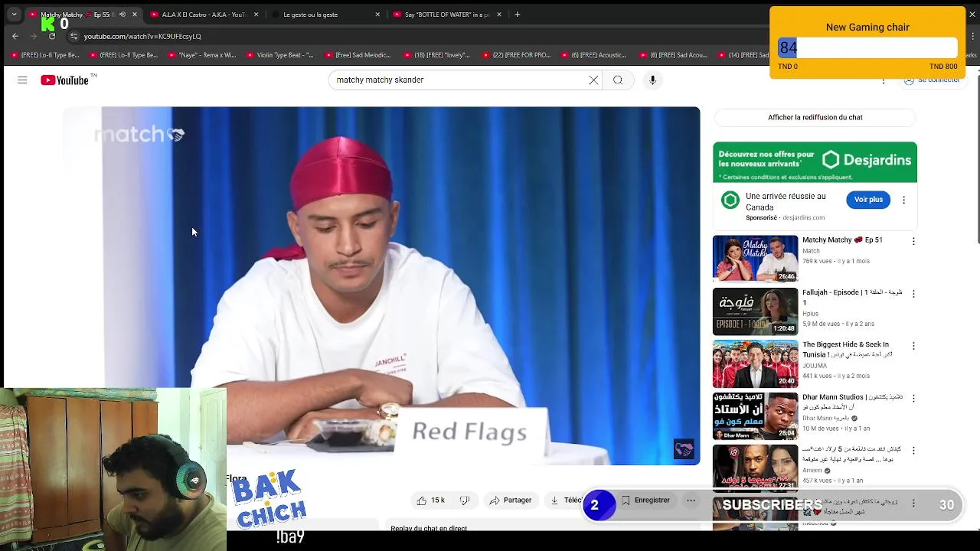Viewport: 980px width, 551px height.
Task: Click browser forward arrow
Action: 34,36
